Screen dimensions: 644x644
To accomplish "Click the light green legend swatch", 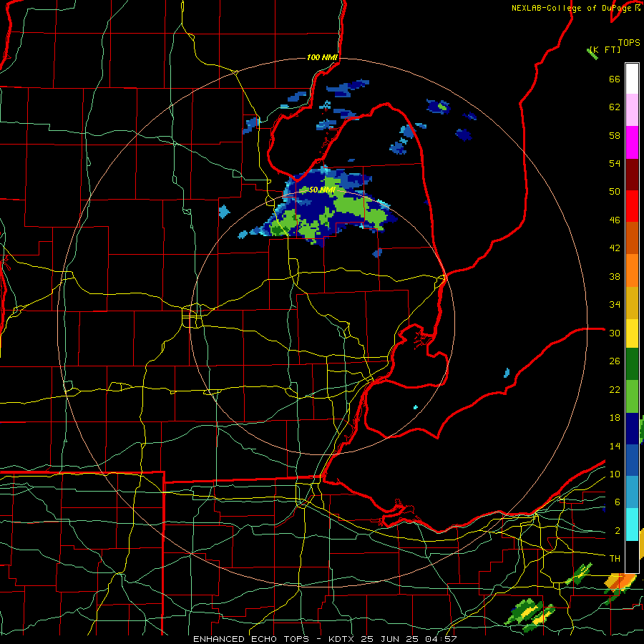I will [x=632, y=396].
